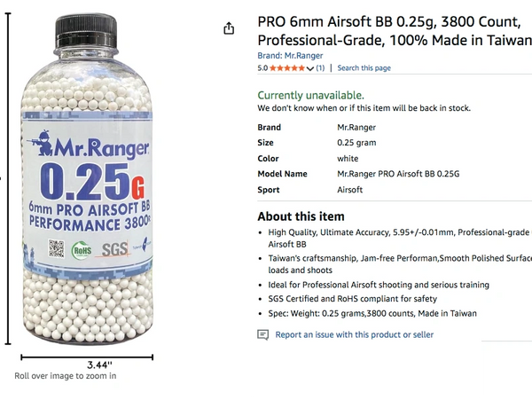Click the black bottle cap in product image
Image resolution: width=532 pixels, height=400 pixels.
(x=86, y=31)
